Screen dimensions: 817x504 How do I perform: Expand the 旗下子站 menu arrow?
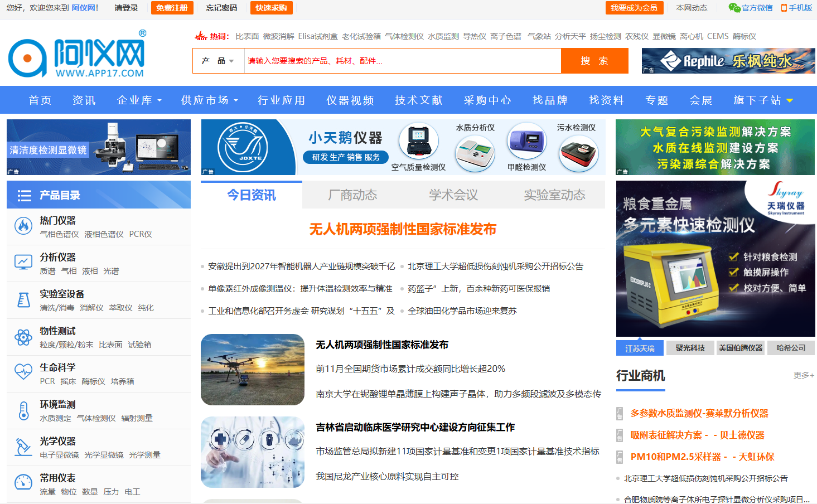click(x=789, y=101)
